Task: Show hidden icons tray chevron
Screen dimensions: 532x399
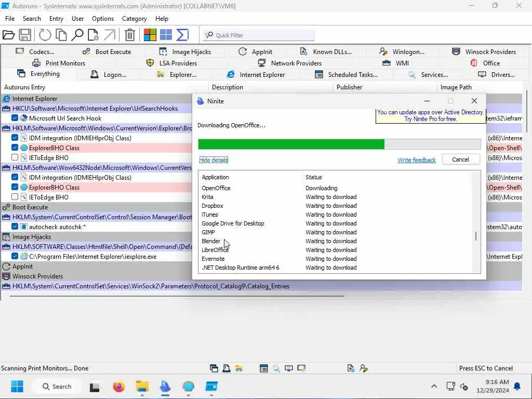Action: tap(434, 387)
